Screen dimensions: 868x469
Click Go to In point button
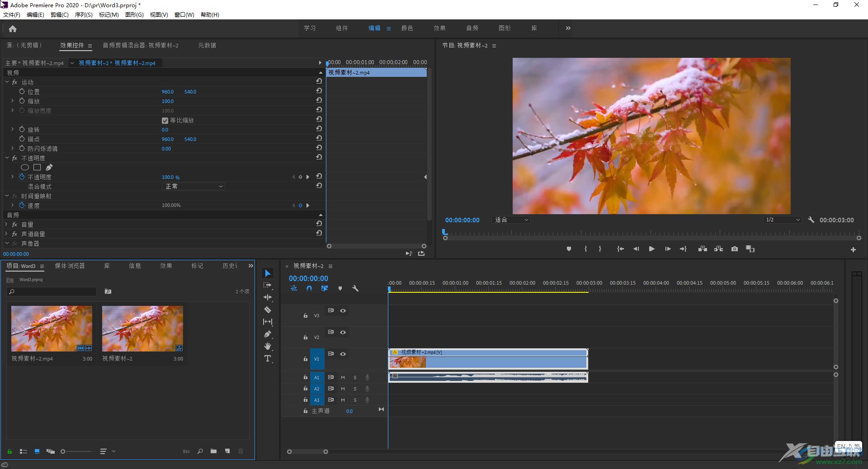(621, 249)
